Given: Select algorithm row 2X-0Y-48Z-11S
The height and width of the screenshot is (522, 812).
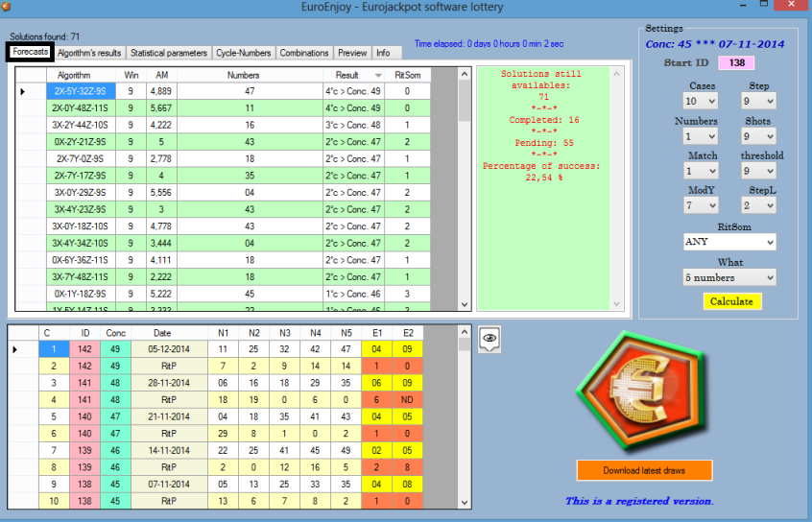Looking at the screenshot, I should coord(82,108).
